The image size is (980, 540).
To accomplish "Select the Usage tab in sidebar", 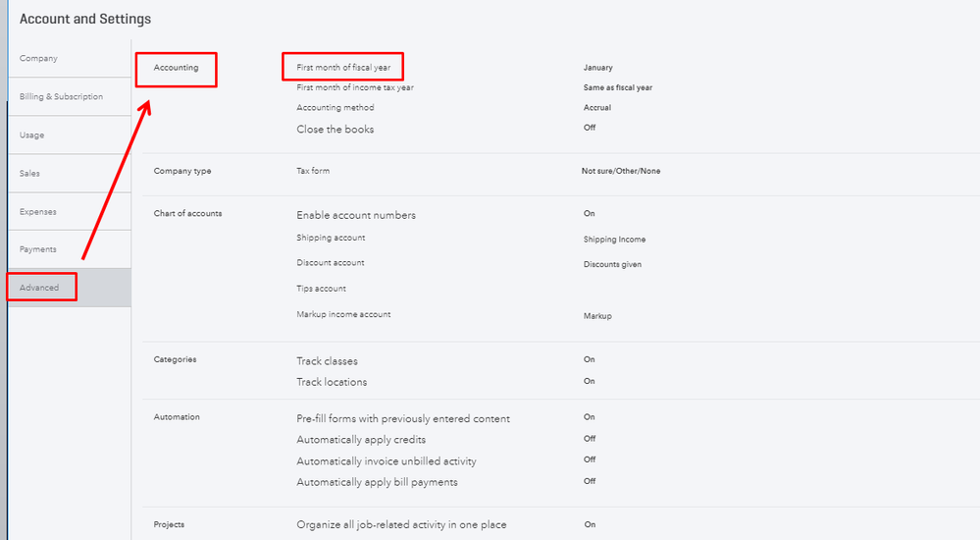I will click(x=32, y=135).
